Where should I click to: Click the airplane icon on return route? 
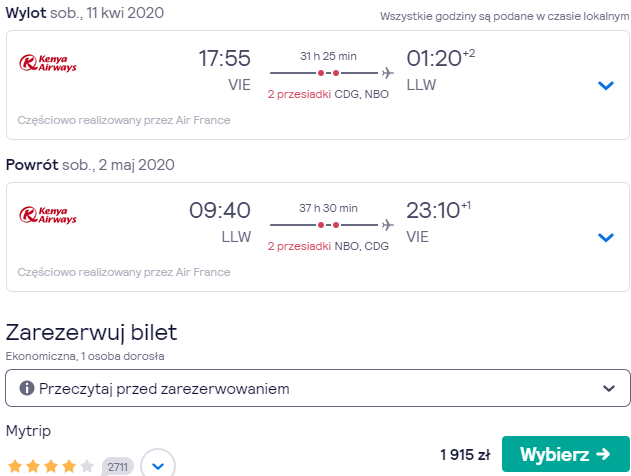[x=388, y=225]
